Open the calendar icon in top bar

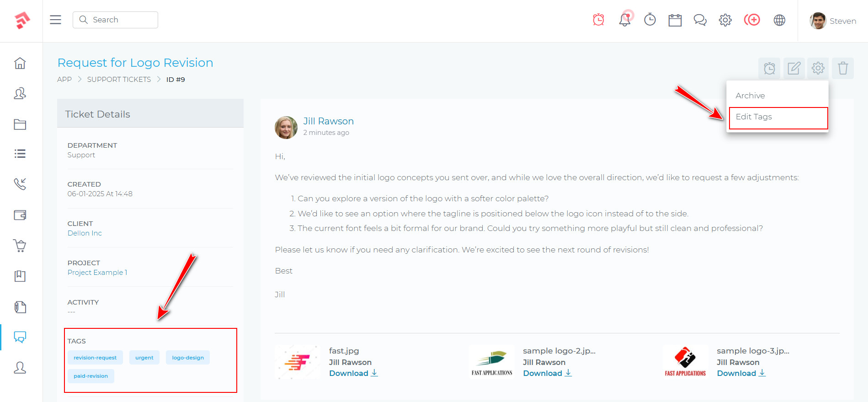point(675,20)
